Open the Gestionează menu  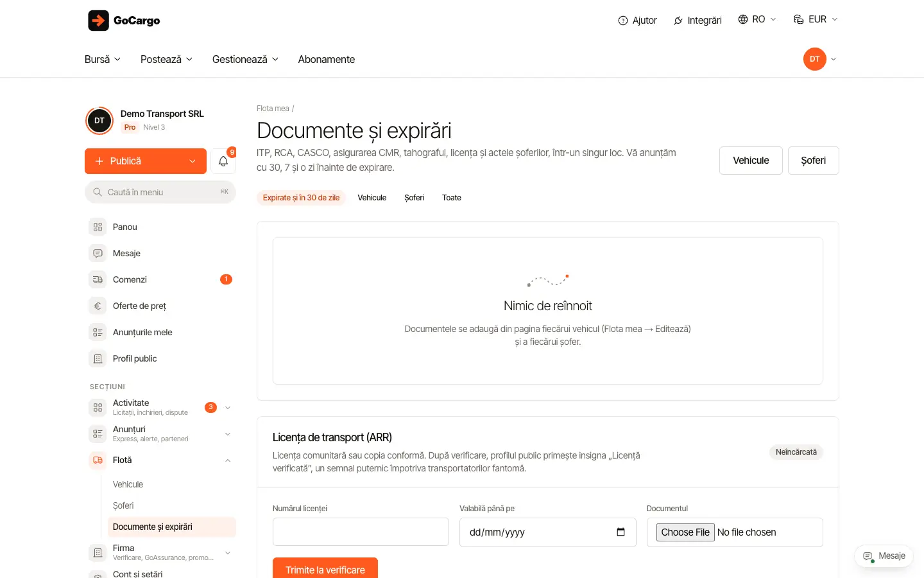coord(245,59)
